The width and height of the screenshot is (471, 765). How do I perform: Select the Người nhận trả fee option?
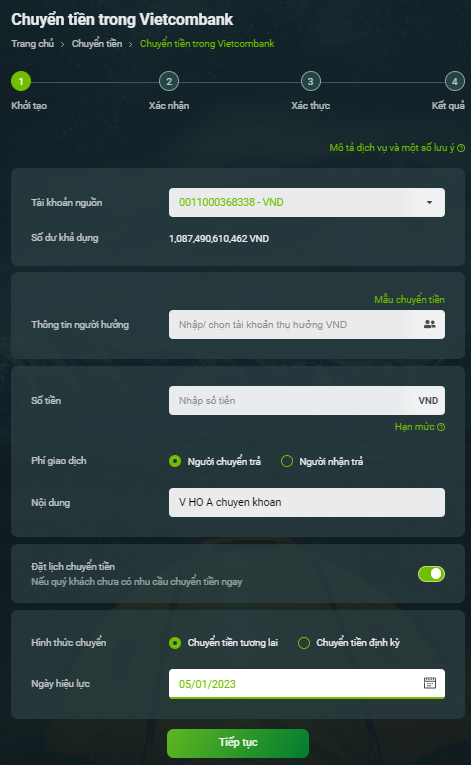[x=287, y=461]
